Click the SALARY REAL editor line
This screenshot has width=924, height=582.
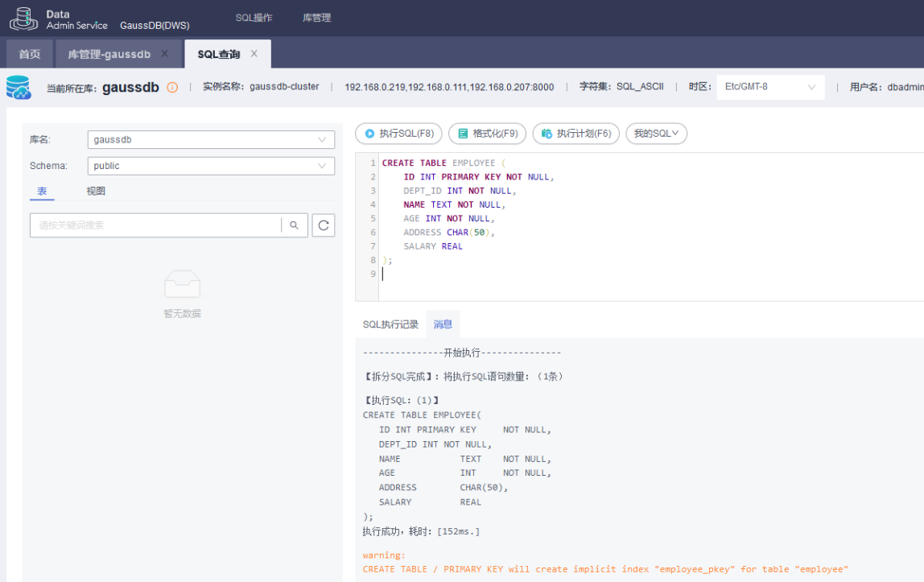[432, 246]
